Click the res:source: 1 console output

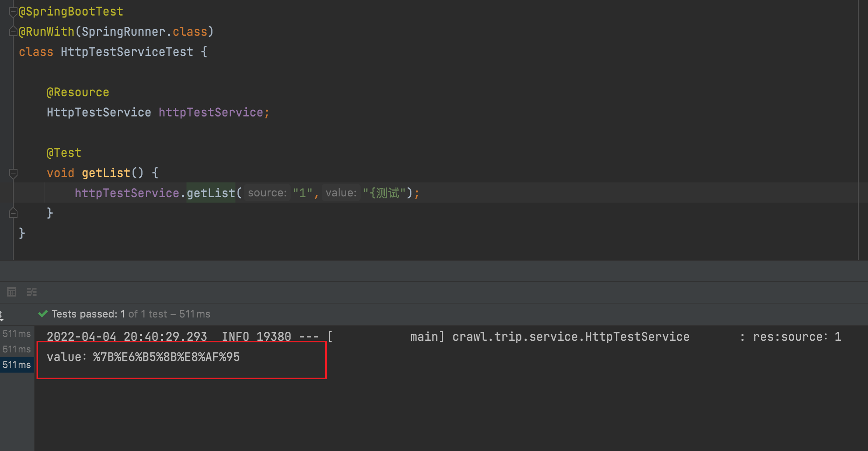click(x=797, y=337)
